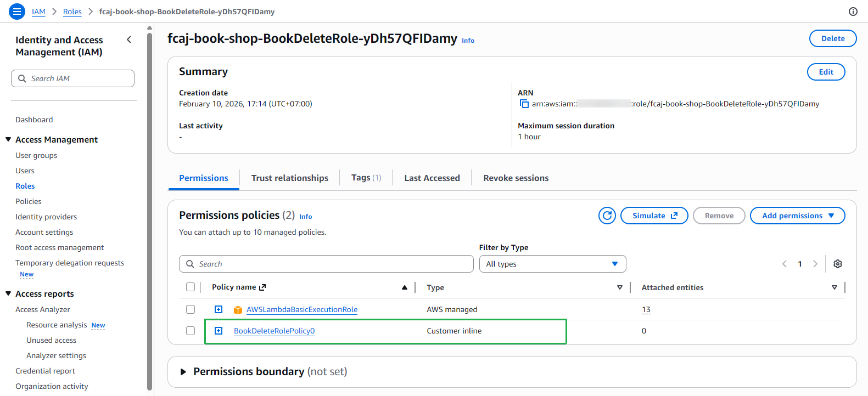
Task: Select all policies checkbox in header
Action: point(191,287)
